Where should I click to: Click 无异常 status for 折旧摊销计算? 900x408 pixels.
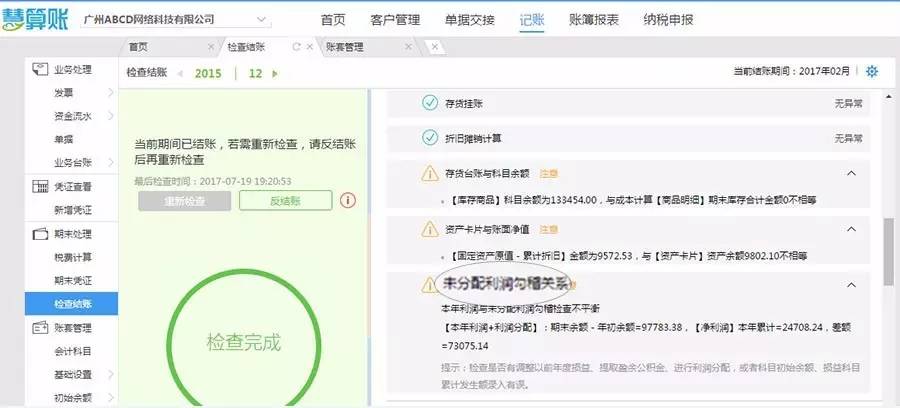tap(848, 138)
